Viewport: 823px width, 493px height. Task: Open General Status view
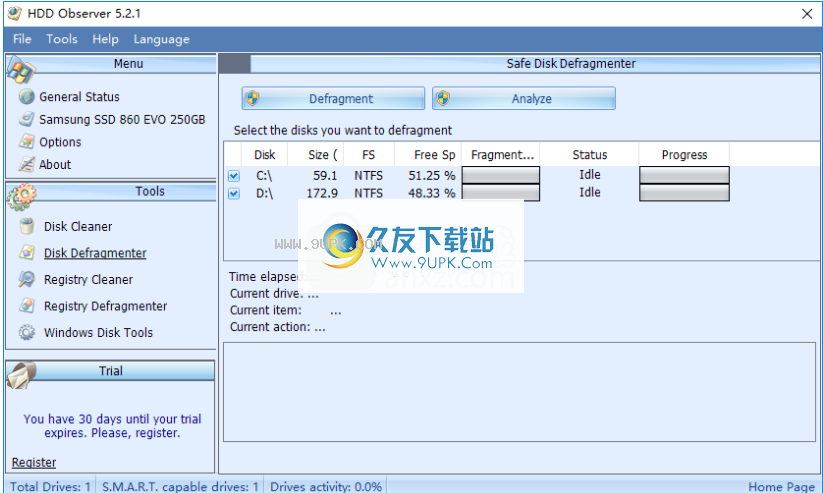point(79,97)
